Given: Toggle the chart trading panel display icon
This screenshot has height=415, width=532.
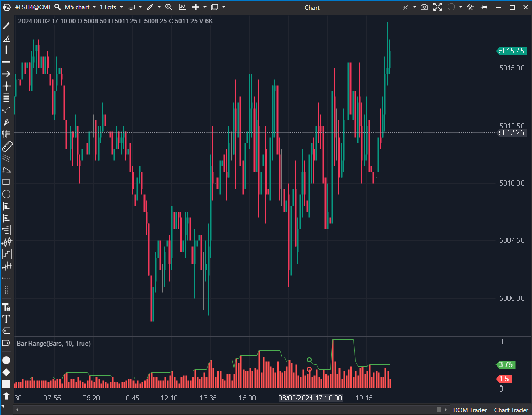Looking at the screenshot, I should click(x=131, y=7).
